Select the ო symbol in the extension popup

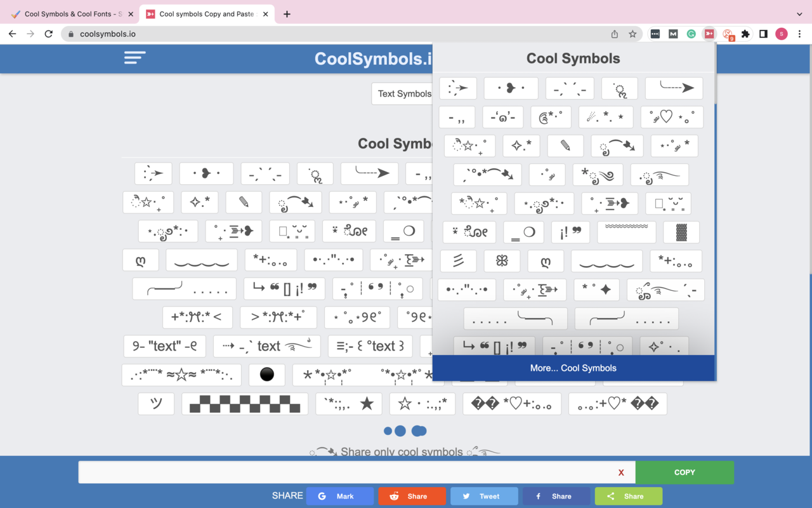[x=546, y=261]
